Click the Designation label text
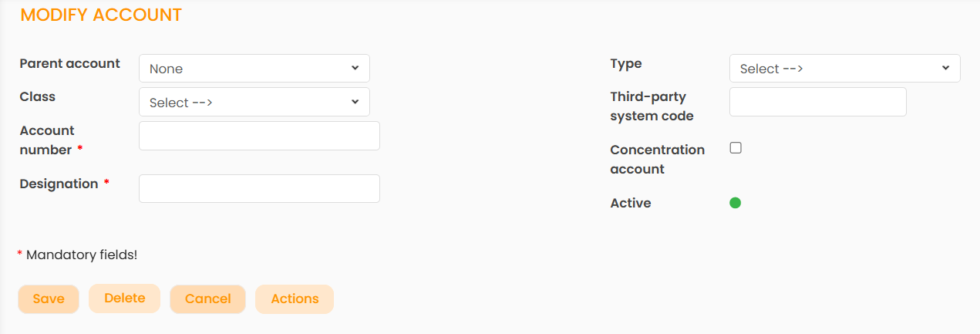The height and width of the screenshot is (334, 980). click(59, 184)
